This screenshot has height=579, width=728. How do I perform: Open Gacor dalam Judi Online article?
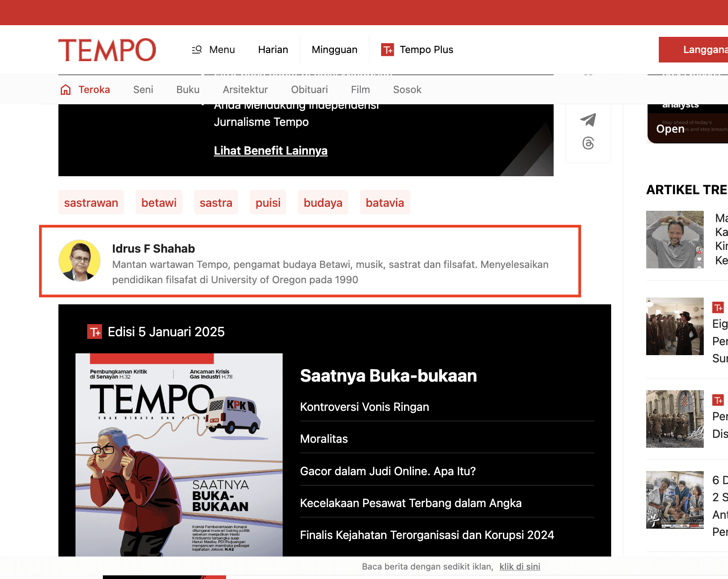[x=388, y=471]
